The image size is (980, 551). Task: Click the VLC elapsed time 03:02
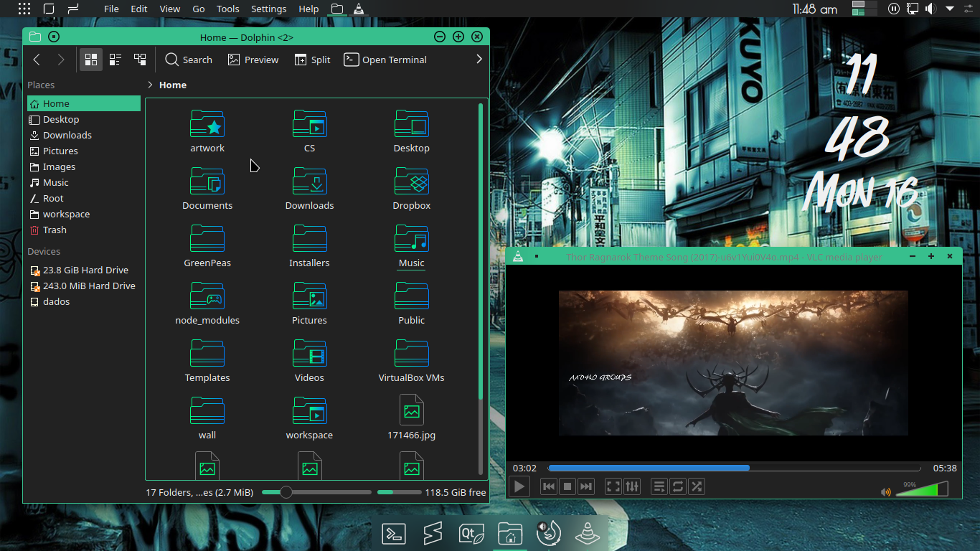coord(524,468)
